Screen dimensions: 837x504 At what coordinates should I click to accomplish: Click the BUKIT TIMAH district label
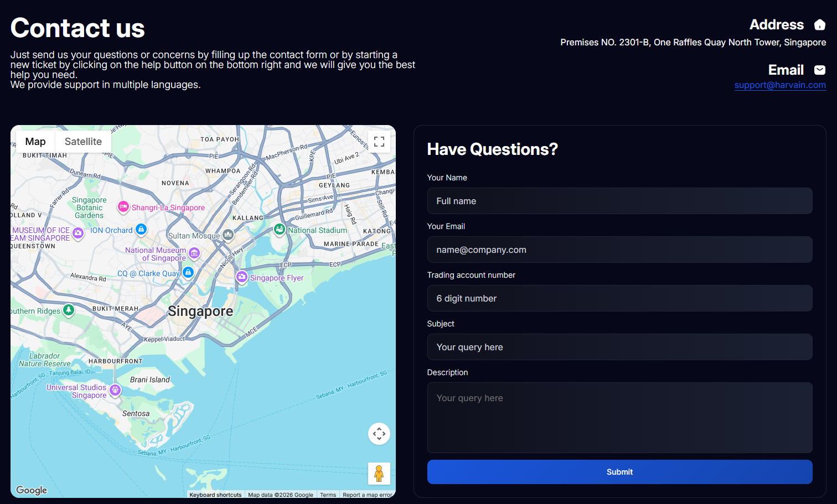click(x=45, y=155)
